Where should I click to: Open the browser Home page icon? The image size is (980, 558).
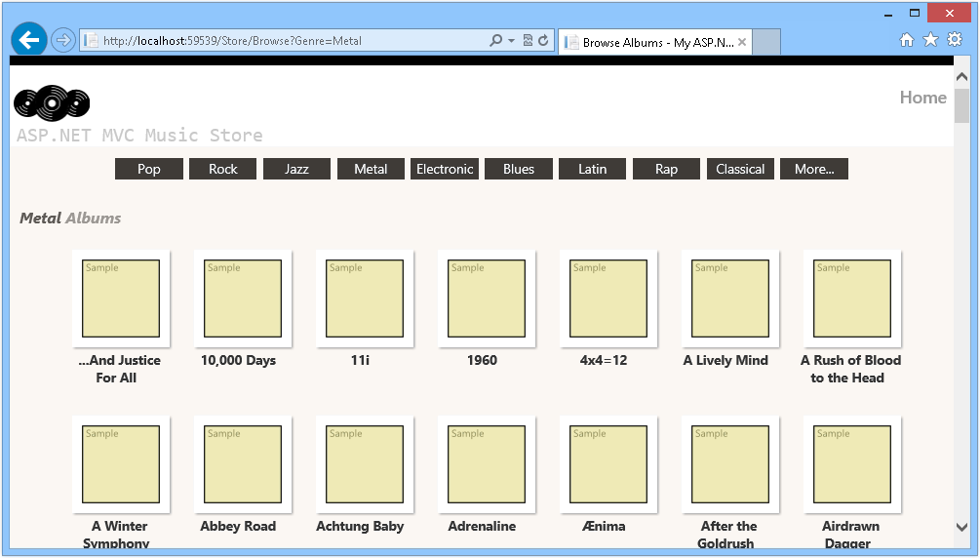(906, 40)
